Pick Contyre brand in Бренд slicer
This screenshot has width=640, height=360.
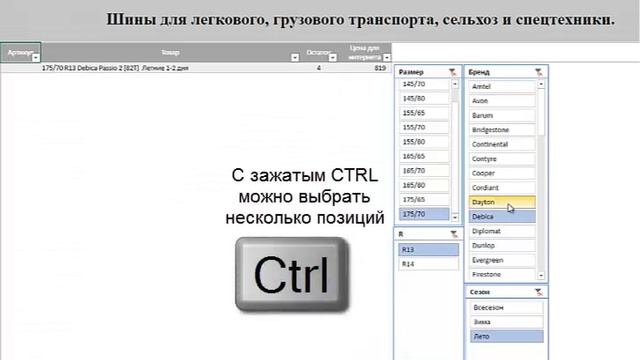pos(502,159)
